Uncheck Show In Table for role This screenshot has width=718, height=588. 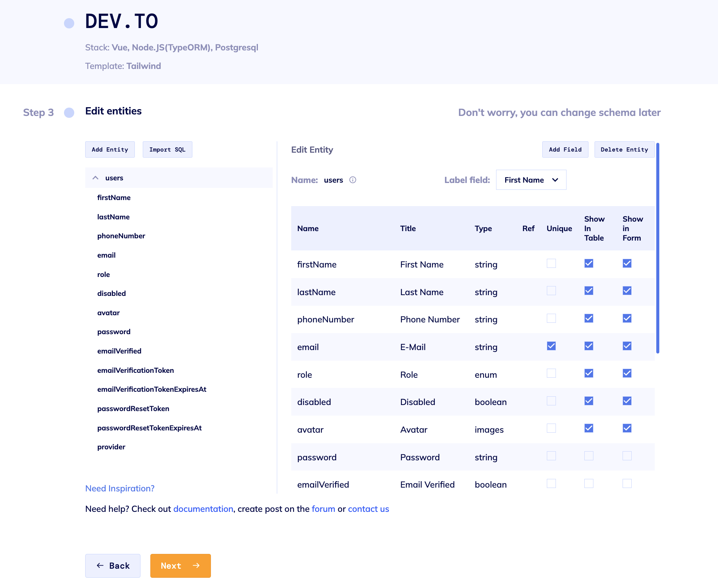tap(589, 373)
